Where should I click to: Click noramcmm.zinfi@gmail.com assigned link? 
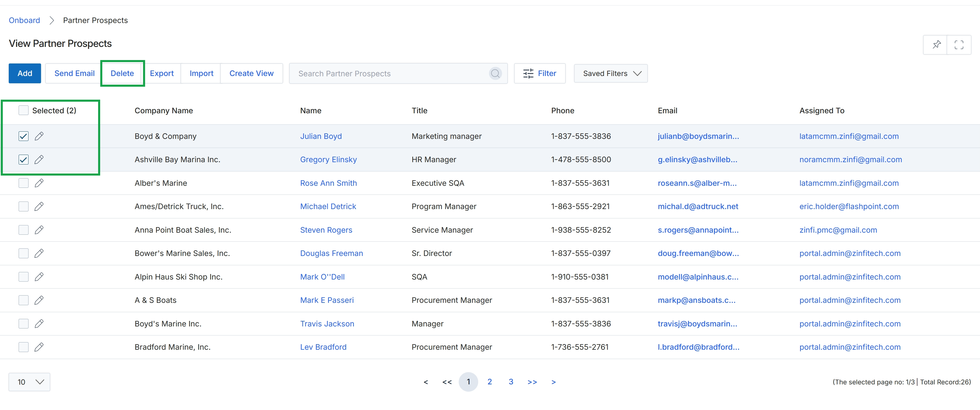click(850, 160)
